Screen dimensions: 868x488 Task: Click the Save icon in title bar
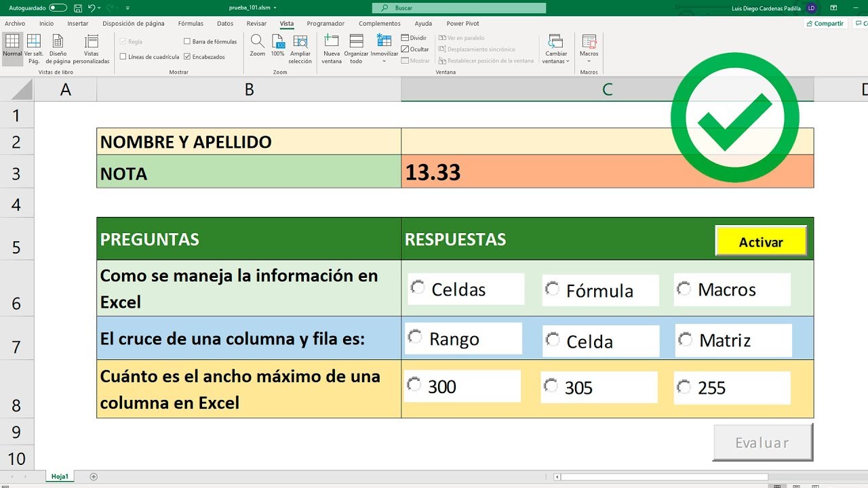click(77, 8)
